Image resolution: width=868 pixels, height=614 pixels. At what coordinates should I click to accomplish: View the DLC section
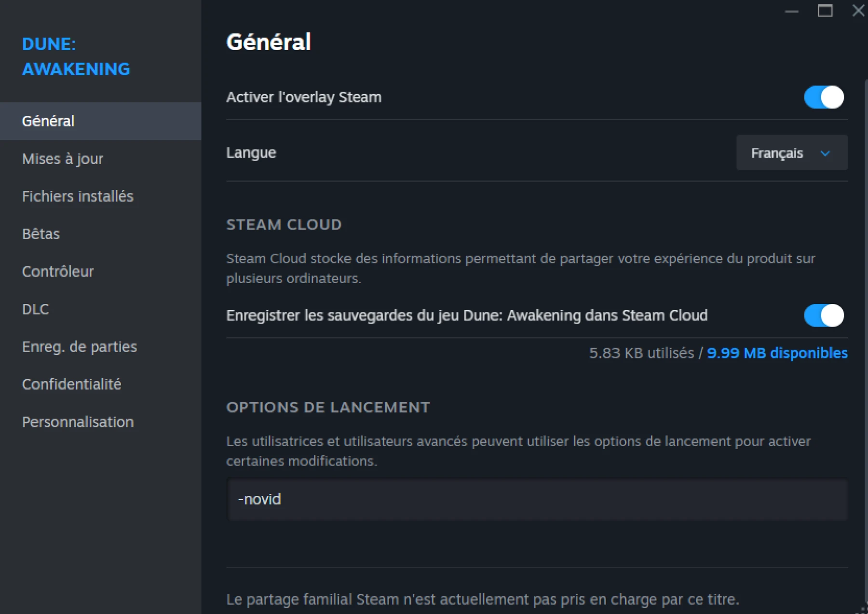(x=35, y=309)
